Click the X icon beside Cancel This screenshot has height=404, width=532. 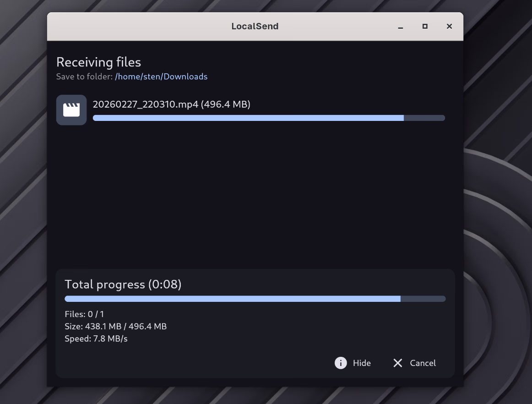398,363
